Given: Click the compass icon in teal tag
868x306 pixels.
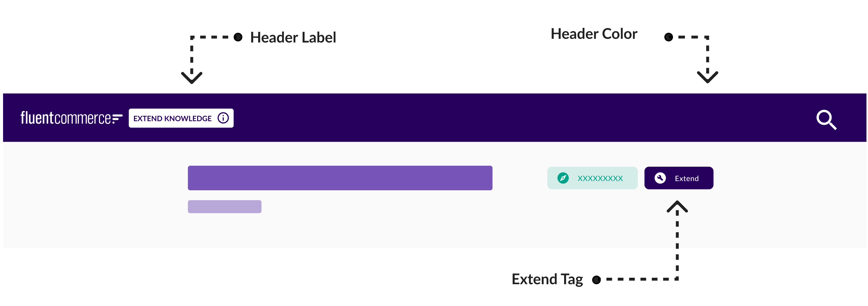Looking at the screenshot, I should pos(563,178).
